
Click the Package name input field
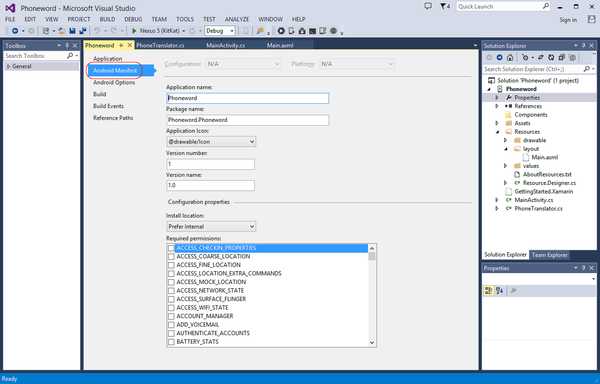coord(248,120)
